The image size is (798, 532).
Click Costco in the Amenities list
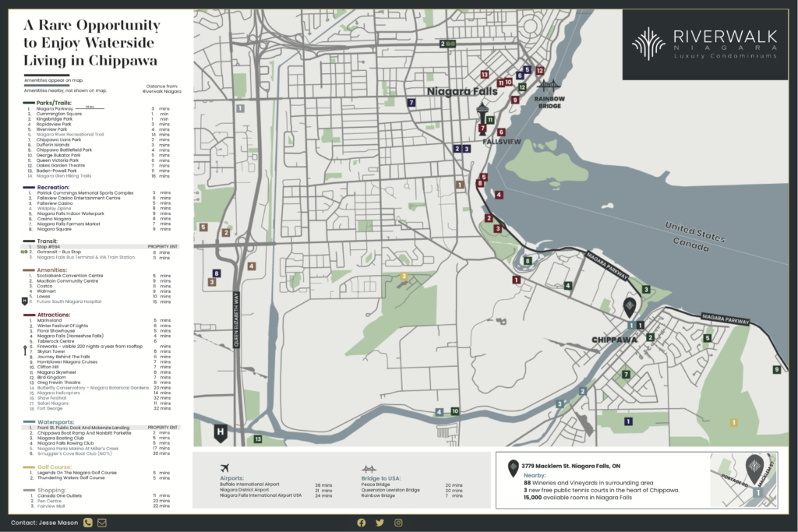pyautogui.click(x=44, y=286)
